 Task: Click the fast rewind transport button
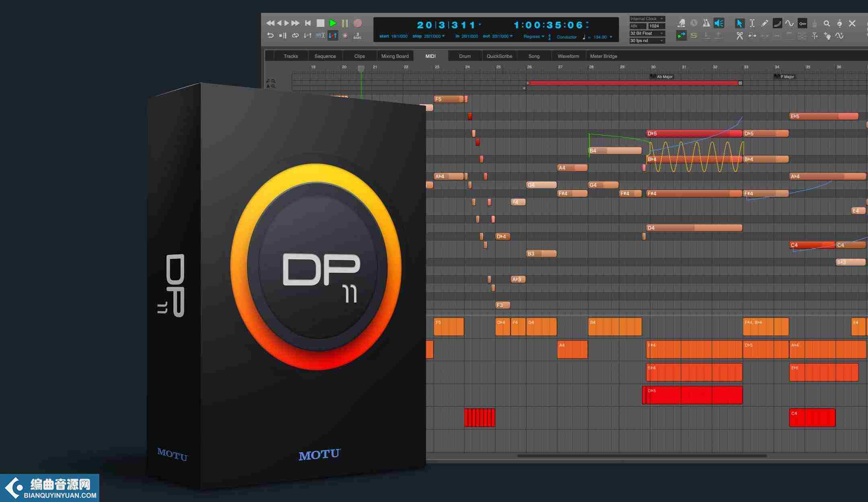pyautogui.click(x=270, y=23)
